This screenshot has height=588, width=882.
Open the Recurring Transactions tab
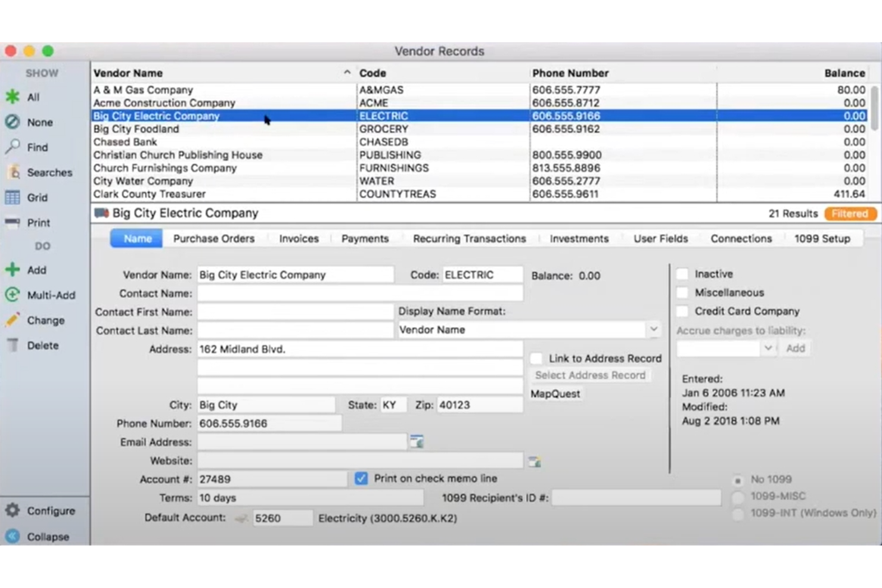[470, 238]
